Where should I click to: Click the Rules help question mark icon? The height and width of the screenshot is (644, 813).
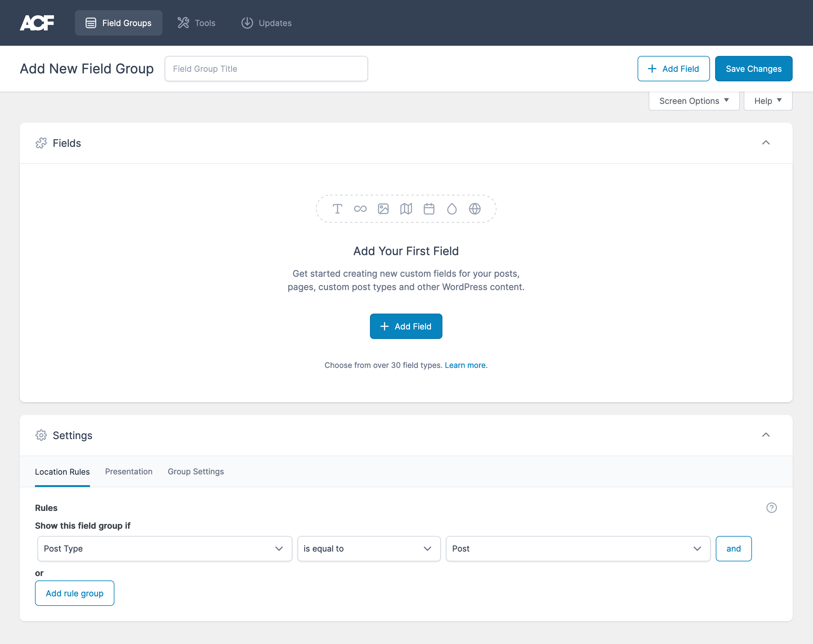click(771, 507)
